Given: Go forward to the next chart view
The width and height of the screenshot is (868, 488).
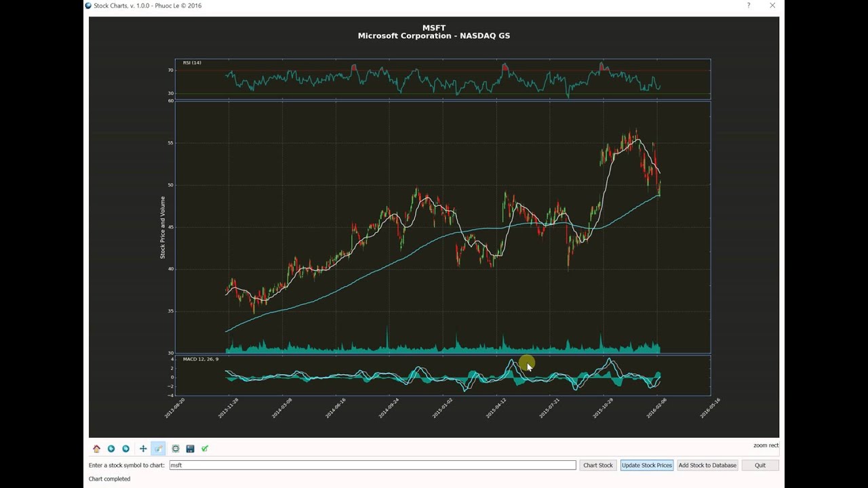Looking at the screenshot, I should [125, 449].
